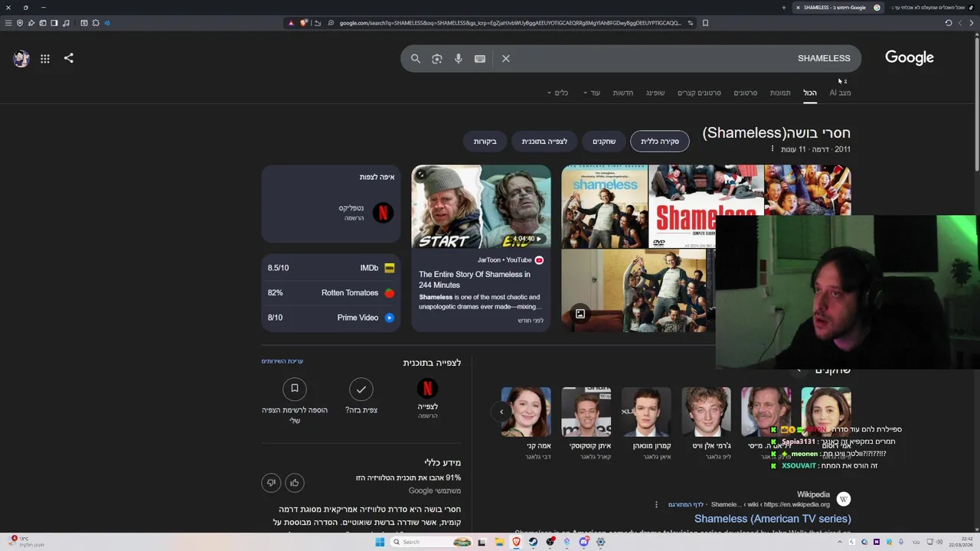This screenshot has height=551, width=980.
Task: Open Steam from the taskbar
Action: [533, 542]
